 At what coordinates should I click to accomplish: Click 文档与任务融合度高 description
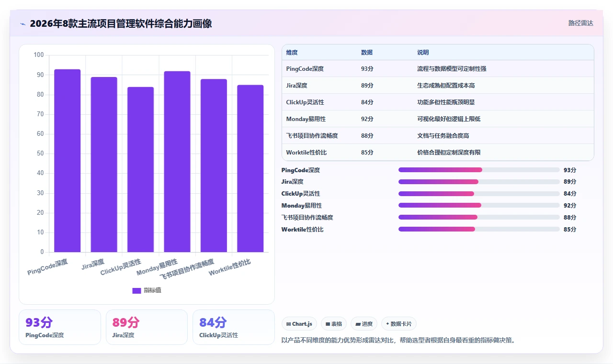point(443,136)
